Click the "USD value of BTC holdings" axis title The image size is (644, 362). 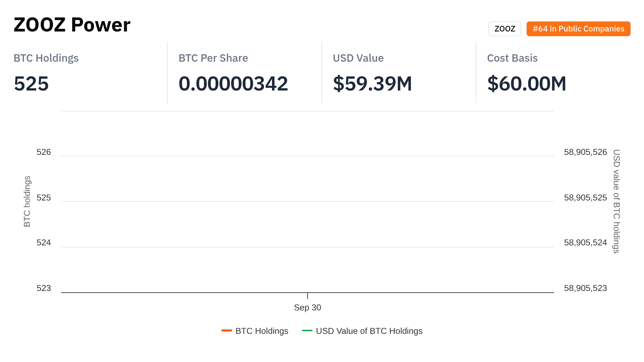[x=616, y=201]
